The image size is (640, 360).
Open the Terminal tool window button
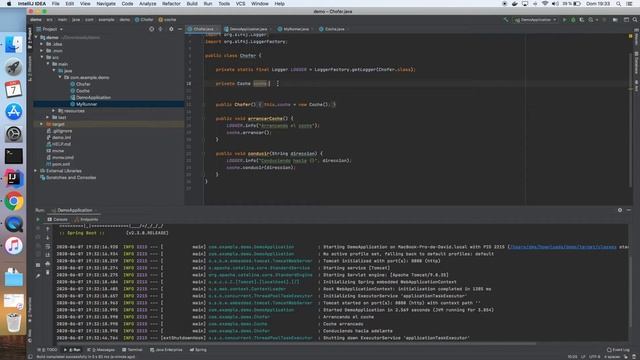pos(132,350)
